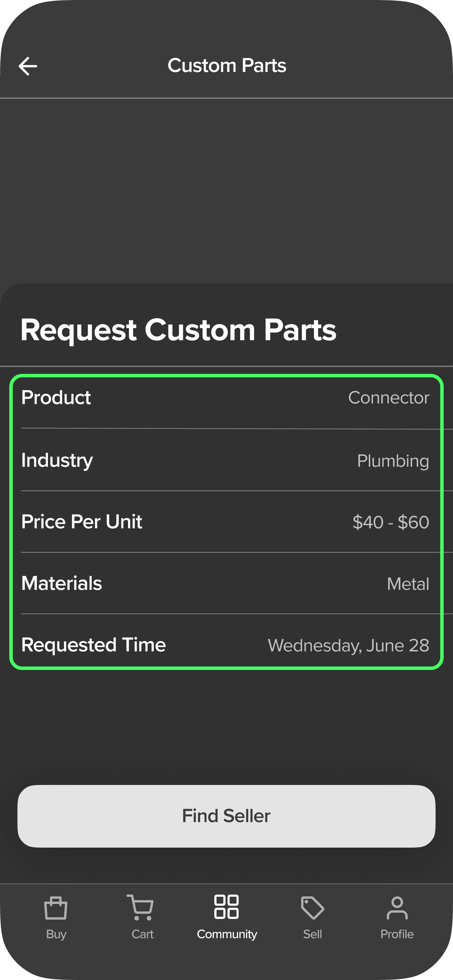Tap the Product row label
Screen dimensions: 453x980
tap(56, 398)
